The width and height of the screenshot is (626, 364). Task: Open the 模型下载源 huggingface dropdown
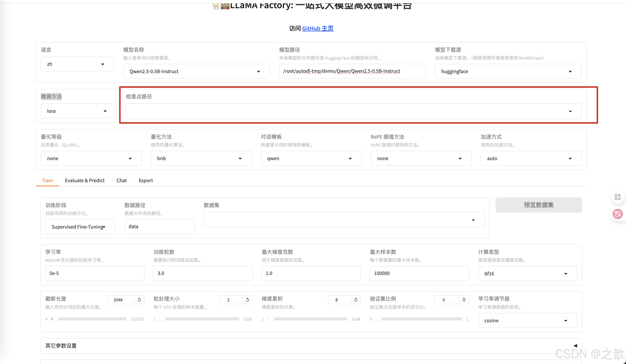point(508,71)
